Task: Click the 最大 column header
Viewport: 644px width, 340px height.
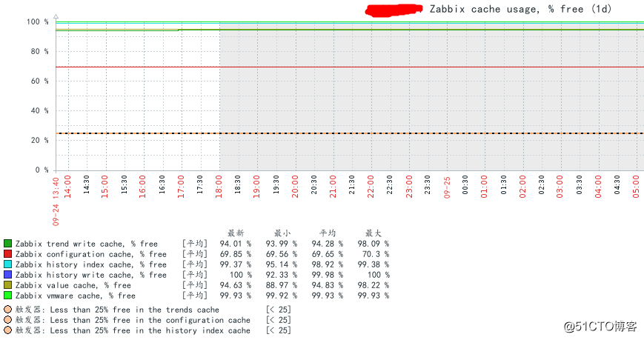Action: (374, 233)
